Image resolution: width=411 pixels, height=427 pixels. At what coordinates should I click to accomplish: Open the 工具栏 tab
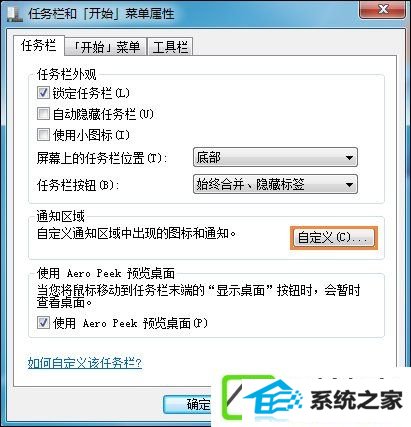tap(170, 47)
